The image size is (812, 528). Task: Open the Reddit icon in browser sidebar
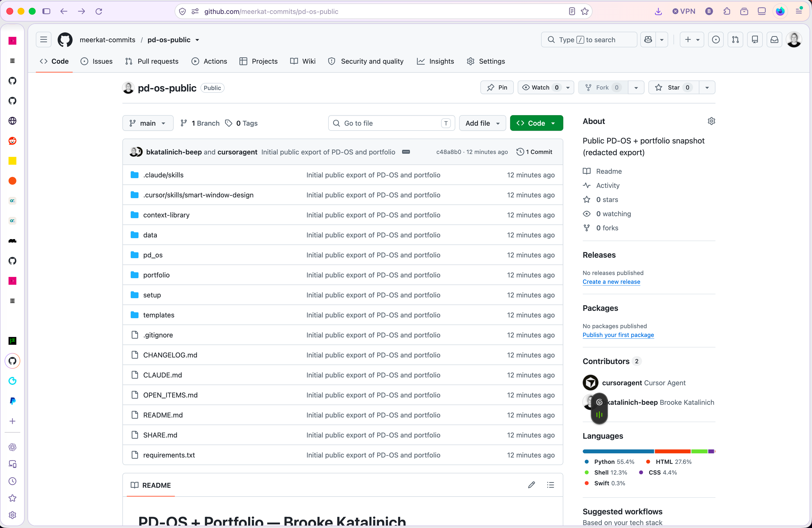pyautogui.click(x=12, y=141)
